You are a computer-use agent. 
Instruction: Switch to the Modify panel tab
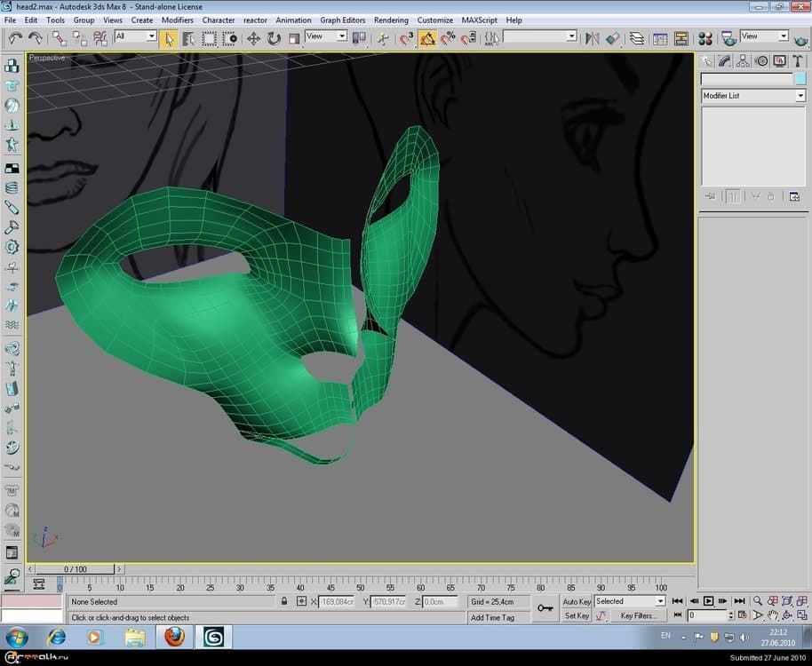click(723, 60)
